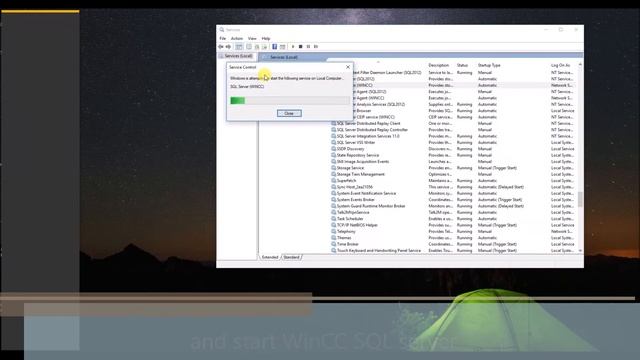Click the green Service Control progress bar
Image resolution: width=640 pixels, height=360 pixels.
(289, 100)
